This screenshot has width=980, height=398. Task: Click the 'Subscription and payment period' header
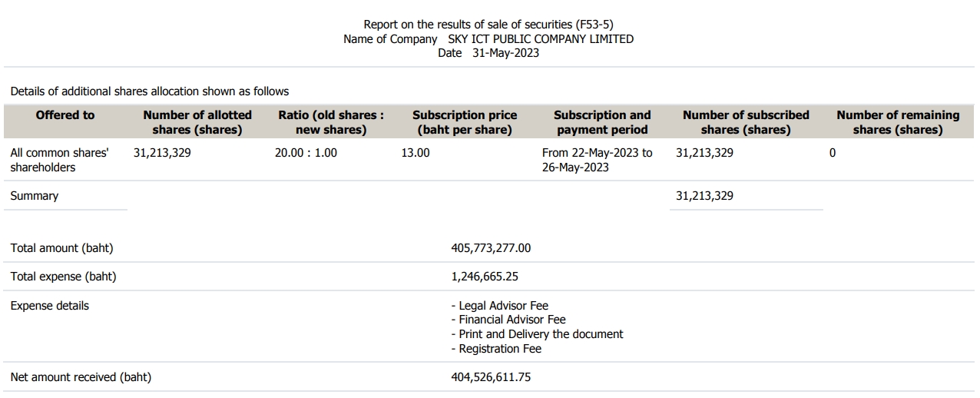pyautogui.click(x=602, y=122)
